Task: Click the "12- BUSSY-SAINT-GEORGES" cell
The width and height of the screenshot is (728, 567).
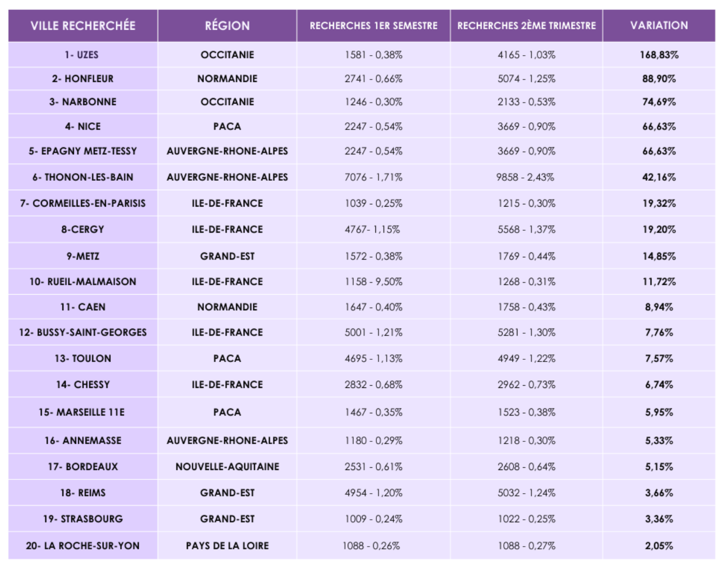Action: [x=83, y=333]
